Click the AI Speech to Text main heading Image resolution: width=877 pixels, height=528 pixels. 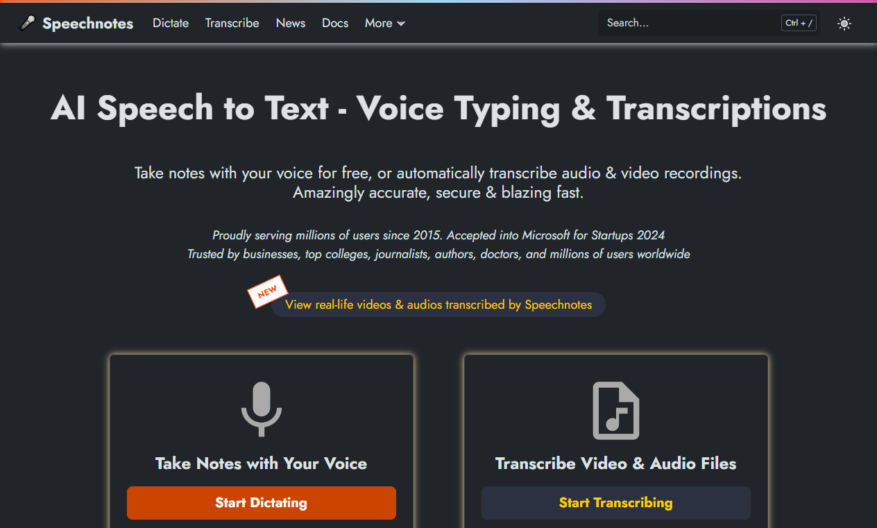[438, 109]
